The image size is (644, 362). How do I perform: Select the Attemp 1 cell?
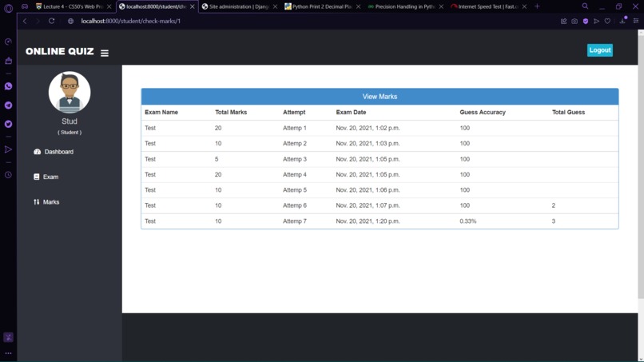295,128
